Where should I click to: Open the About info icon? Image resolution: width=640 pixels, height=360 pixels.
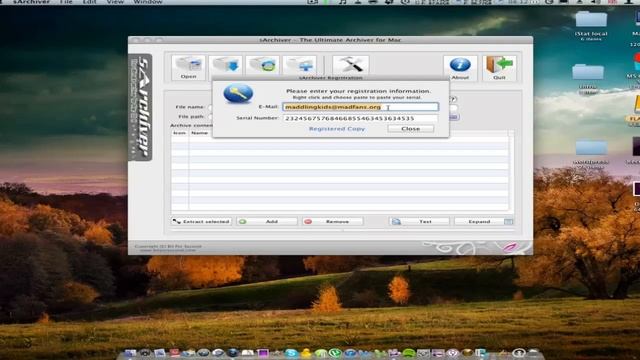460,68
